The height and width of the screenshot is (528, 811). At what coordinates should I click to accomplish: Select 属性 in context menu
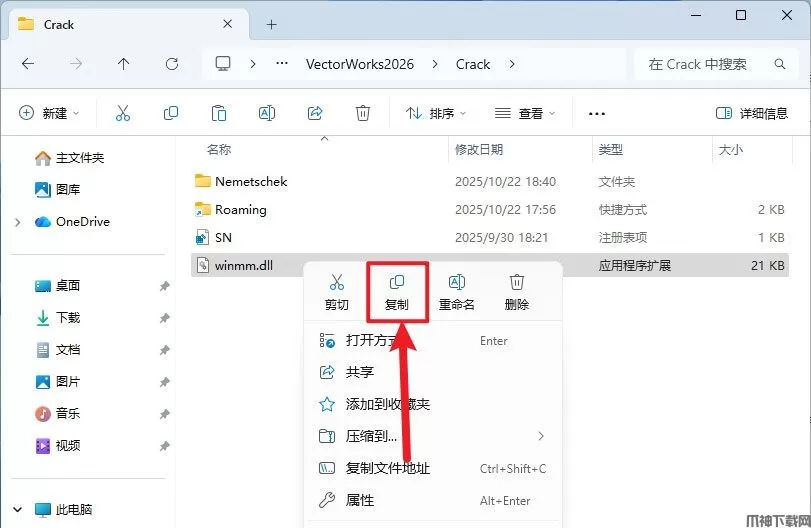click(433, 500)
